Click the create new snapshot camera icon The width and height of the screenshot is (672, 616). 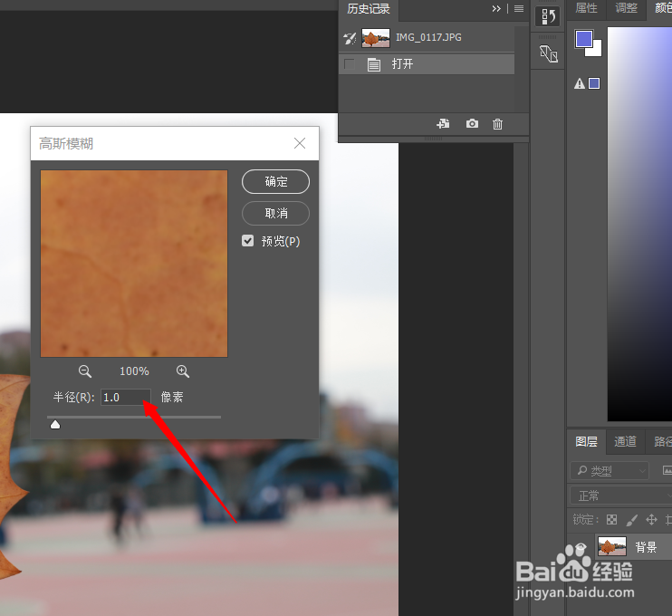472,124
